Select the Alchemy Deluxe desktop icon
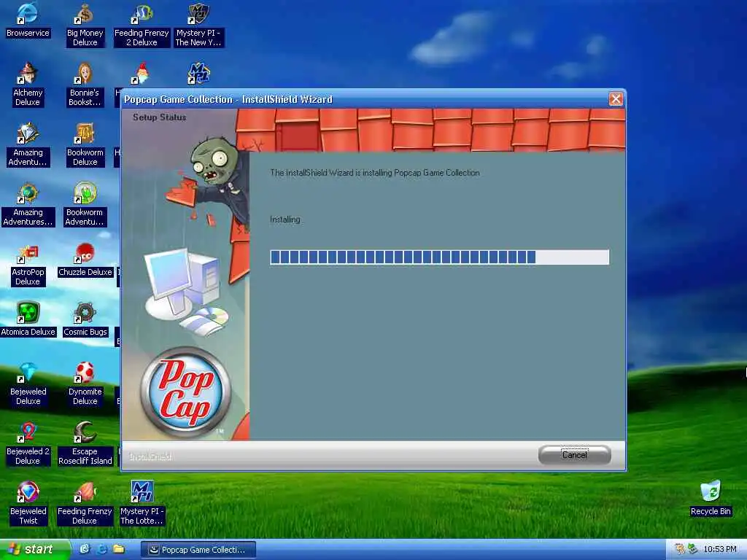Viewport: 747px width, 560px height. (28, 85)
